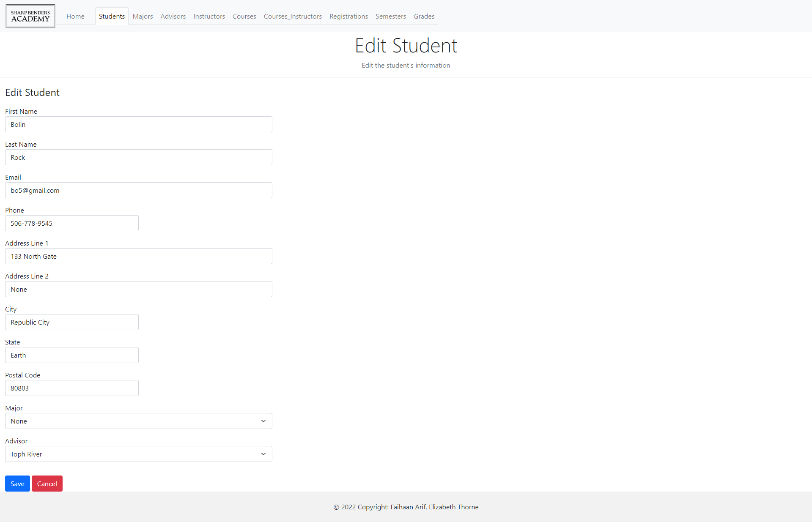Switch to the Semesters tab
812x522 pixels.
pyautogui.click(x=391, y=16)
